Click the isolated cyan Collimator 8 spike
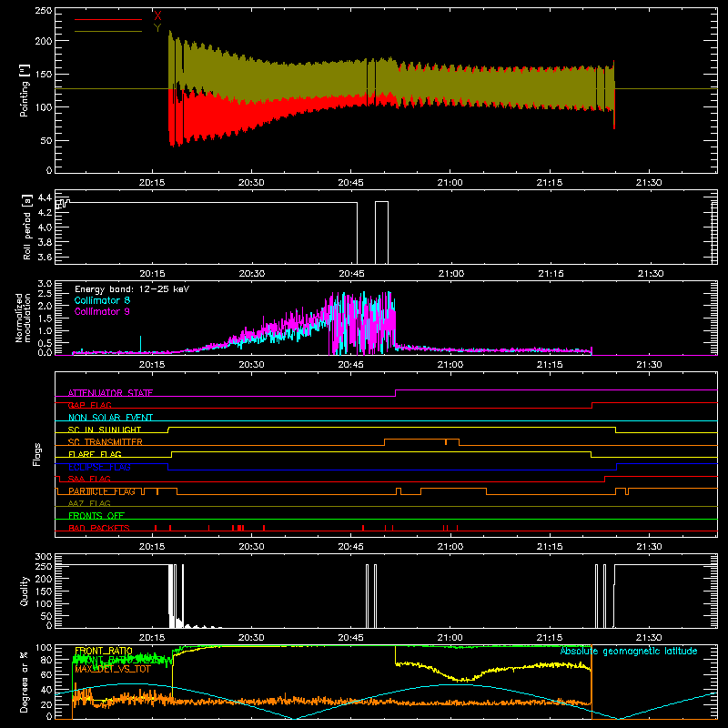This screenshot has width=728, height=728. (141, 344)
